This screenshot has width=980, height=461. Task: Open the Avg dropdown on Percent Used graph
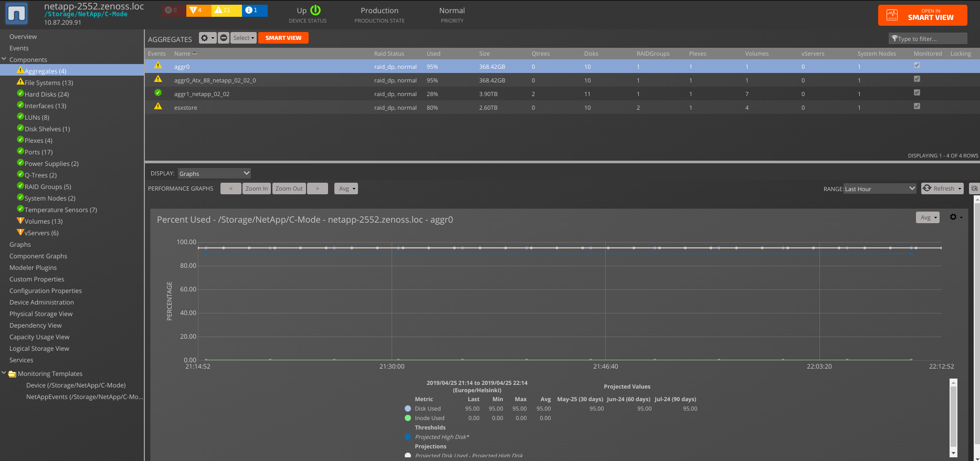point(928,217)
